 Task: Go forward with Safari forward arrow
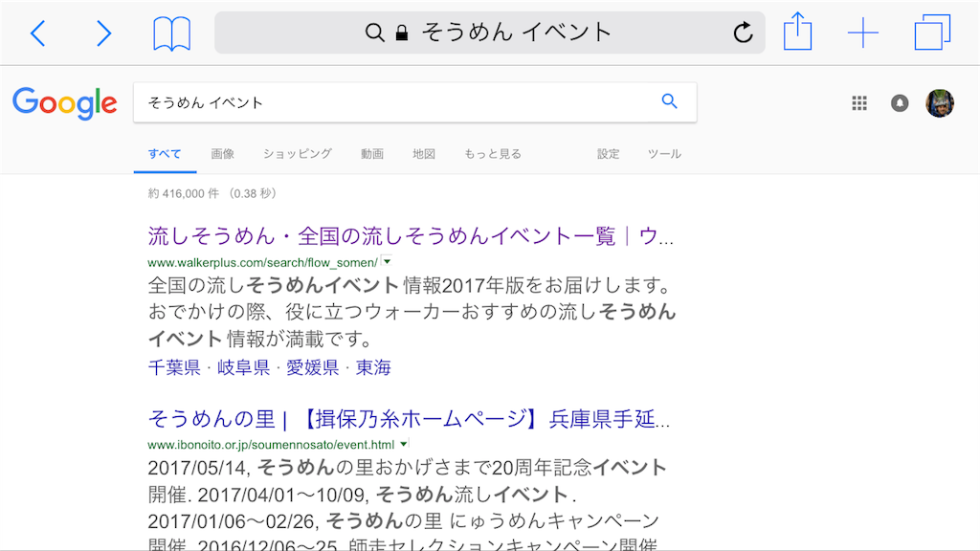pos(103,33)
